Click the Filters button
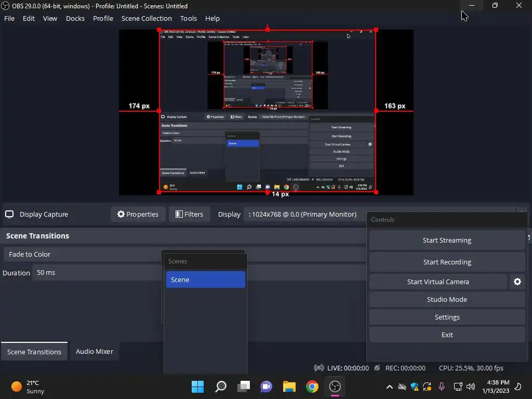 pos(189,214)
